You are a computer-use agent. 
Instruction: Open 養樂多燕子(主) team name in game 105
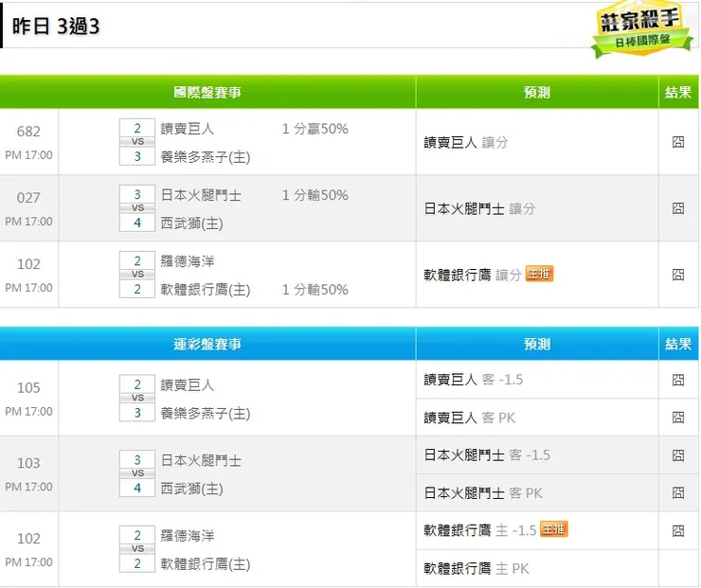click(206, 413)
